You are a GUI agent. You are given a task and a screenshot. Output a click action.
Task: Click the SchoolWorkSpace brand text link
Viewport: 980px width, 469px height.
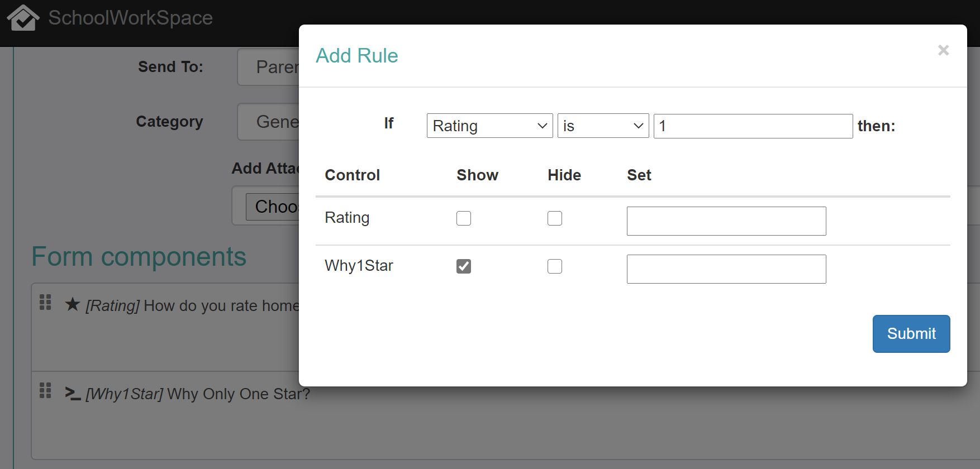(x=130, y=17)
